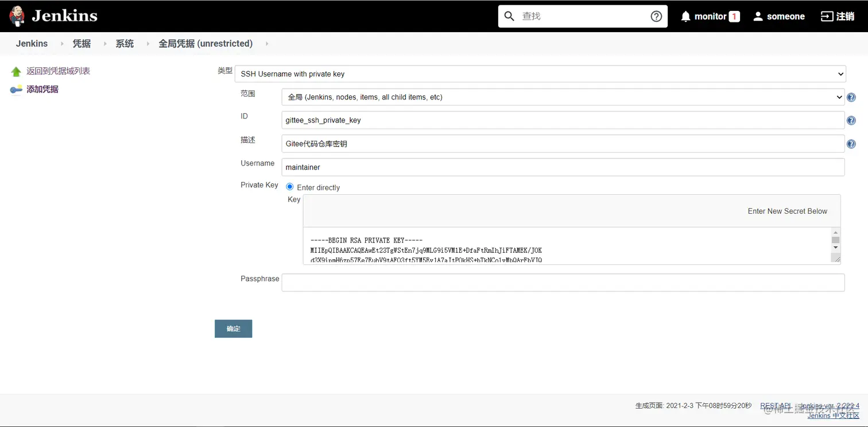This screenshot has height=427, width=868.
Task: Click the Enter New Secret Below text
Action: (787, 211)
